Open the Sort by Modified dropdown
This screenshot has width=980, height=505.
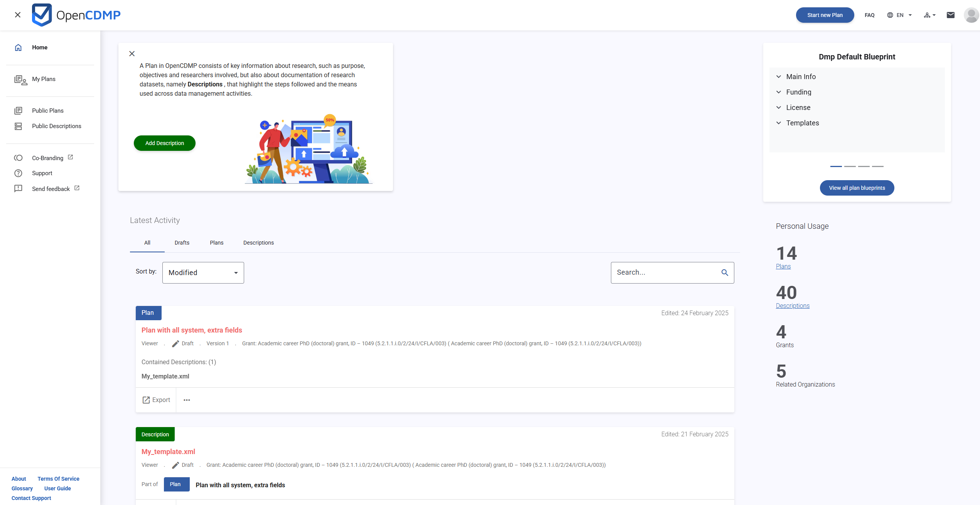click(203, 273)
